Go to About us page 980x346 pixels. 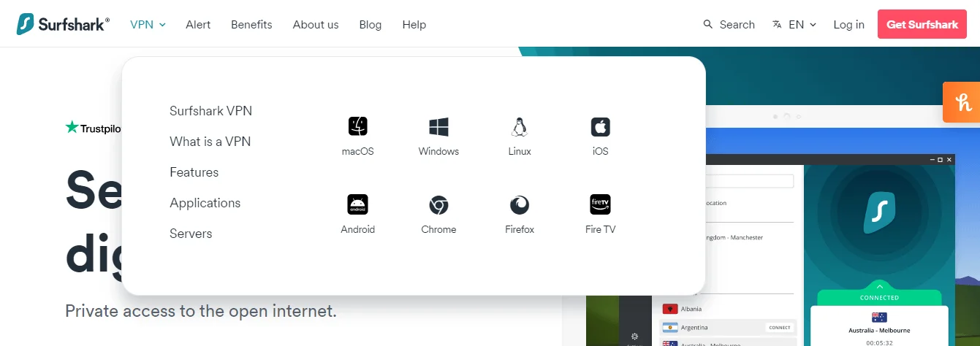(x=316, y=24)
